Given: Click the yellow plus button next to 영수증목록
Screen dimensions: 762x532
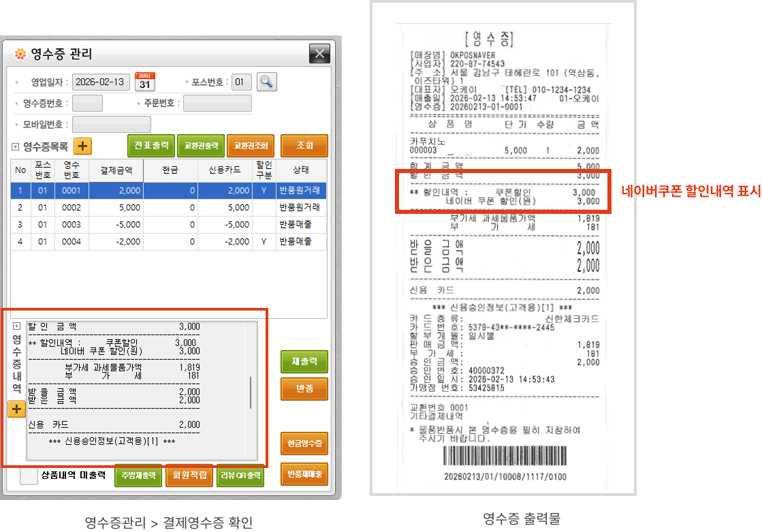Looking at the screenshot, I should [82, 146].
